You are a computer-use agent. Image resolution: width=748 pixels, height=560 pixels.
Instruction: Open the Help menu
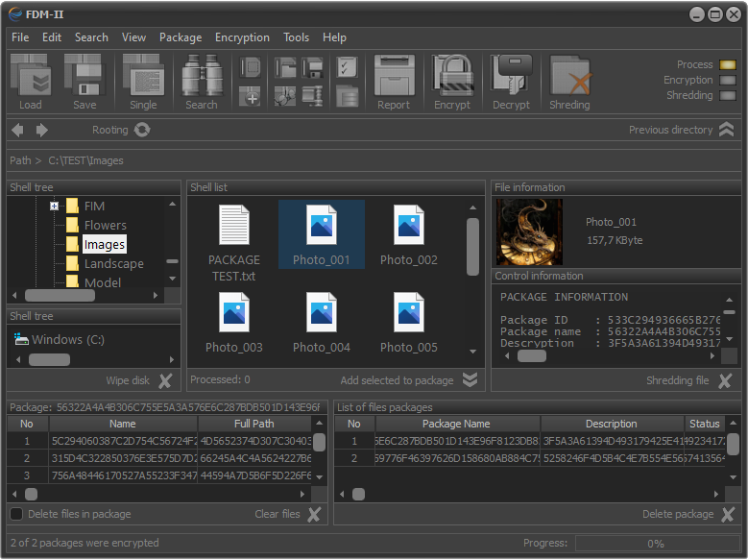pyautogui.click(x=334, y=37)
